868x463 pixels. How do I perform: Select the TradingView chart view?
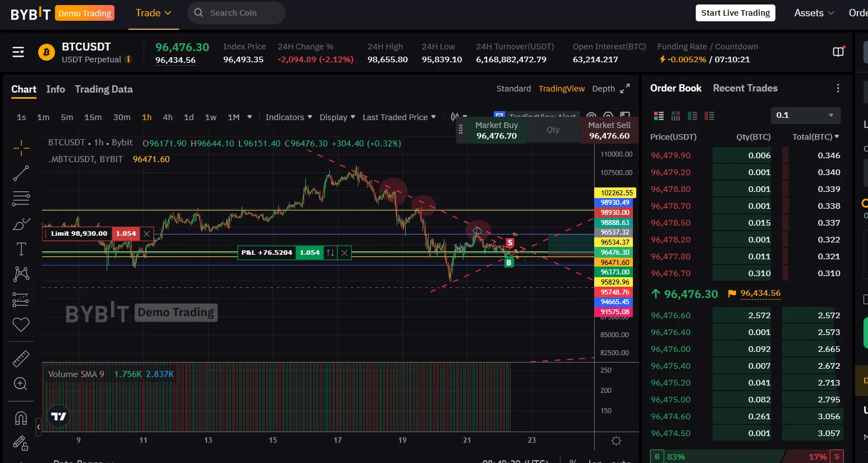point(562,89)
